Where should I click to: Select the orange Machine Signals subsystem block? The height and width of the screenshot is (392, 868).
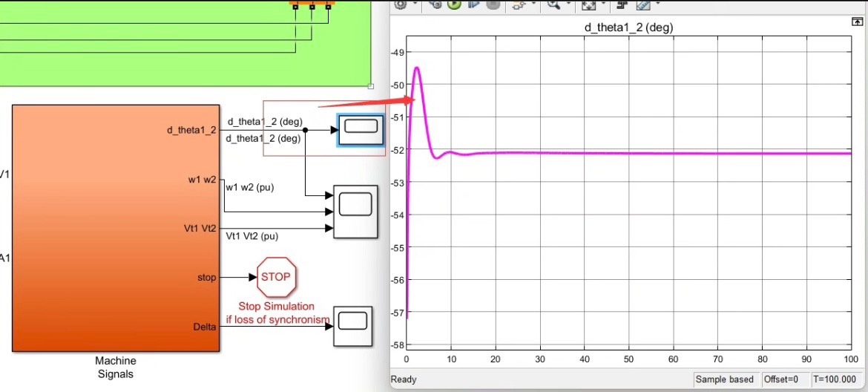coord(116,228)
